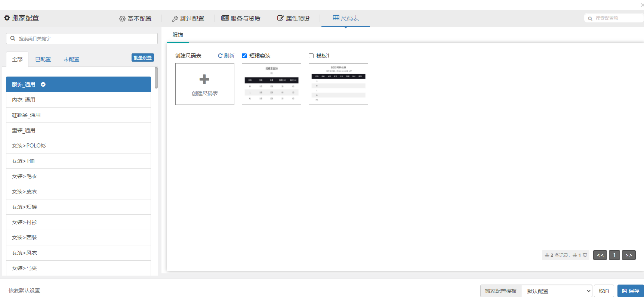
Task: Open the 属性预设 tab
Action: pos(293,18)
